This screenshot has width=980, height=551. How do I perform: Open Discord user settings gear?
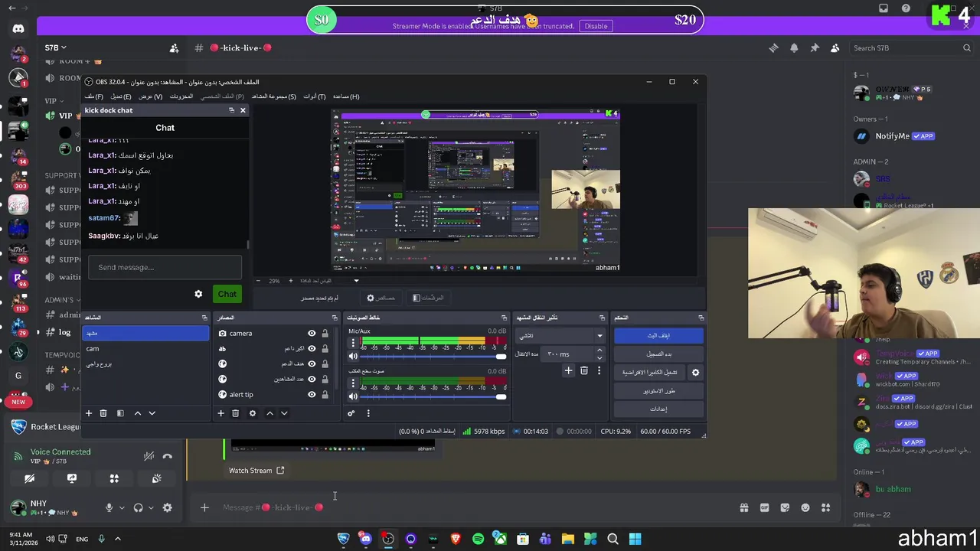tap(167, 507)
